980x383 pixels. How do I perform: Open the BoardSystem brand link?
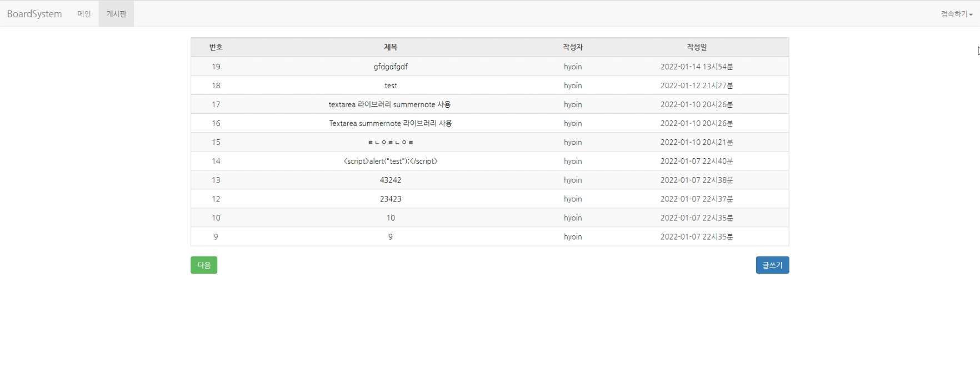[34, 14]
